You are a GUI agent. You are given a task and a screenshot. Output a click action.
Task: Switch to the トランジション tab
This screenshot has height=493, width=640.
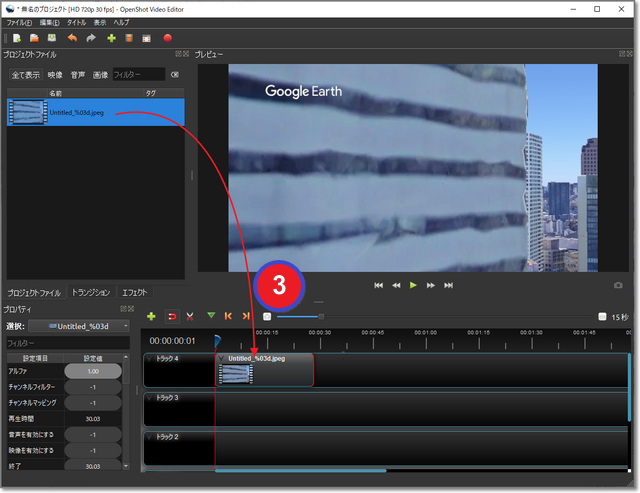(x=91, y=293)
